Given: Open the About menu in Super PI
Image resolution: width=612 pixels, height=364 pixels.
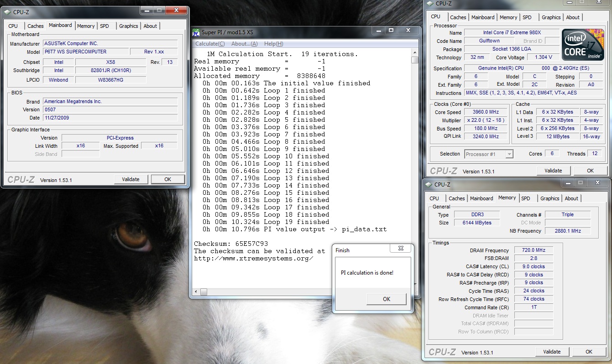Looking at the screenshot, I should (x=244, y=44).
